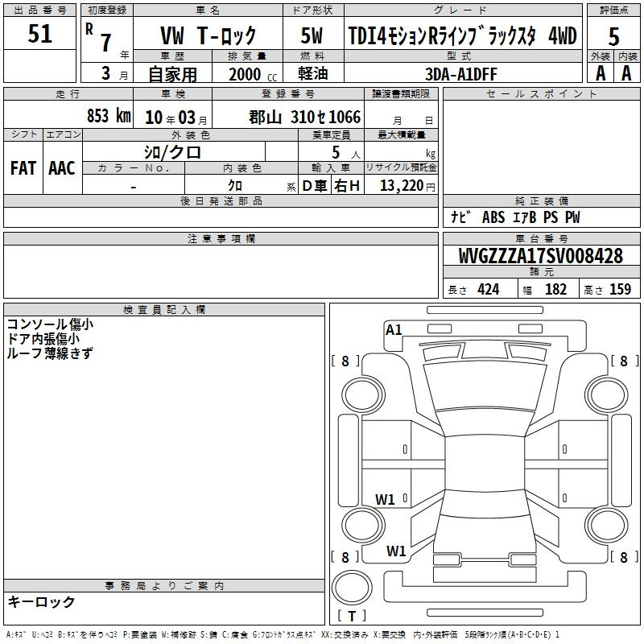Select the lot number 51 field
The image size is (644, 644).
pos(39,35)
